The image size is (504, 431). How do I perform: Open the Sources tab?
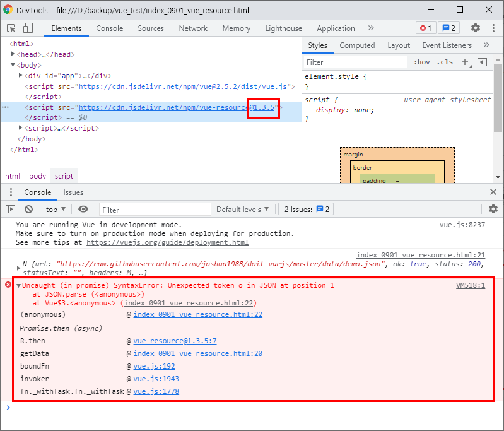[151, 28]
